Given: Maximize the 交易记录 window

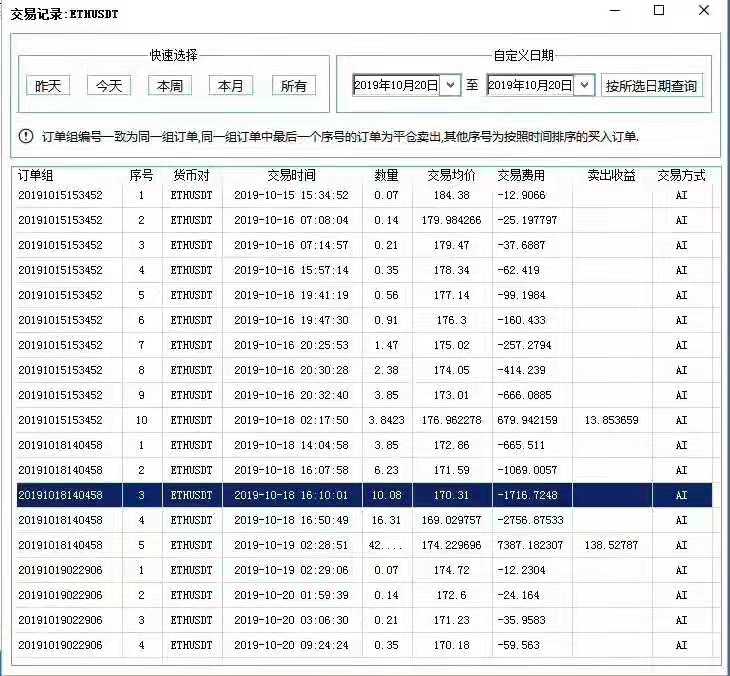Looking at the screenshot, I should 659,10.
